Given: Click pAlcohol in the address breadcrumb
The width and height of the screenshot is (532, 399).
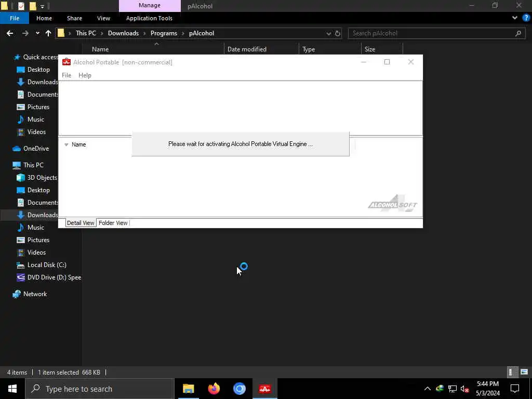Looking at the screenshot, I should click(x=202, y=33).
